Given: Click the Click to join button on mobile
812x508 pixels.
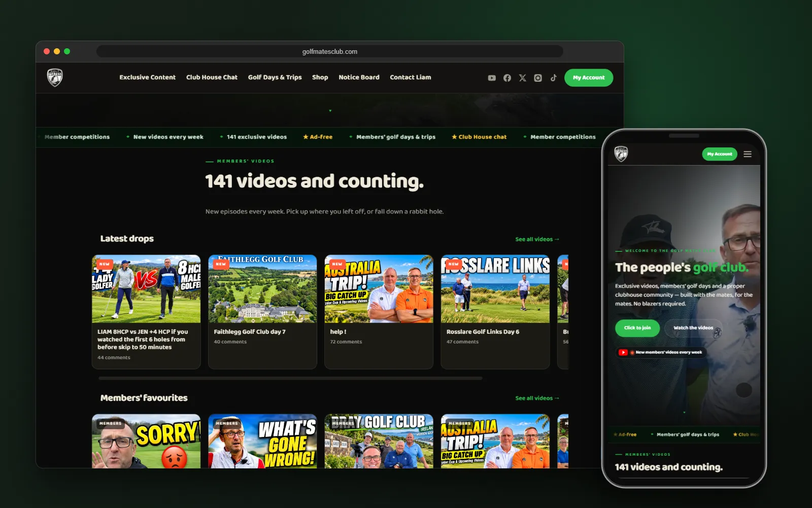Looking at the screenshot, I should (x=637, y=328).
